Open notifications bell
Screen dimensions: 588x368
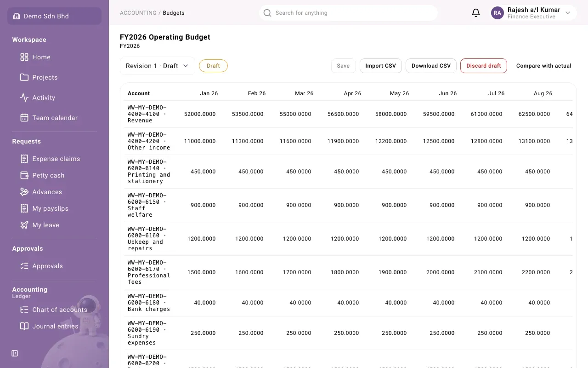(476, 13)
